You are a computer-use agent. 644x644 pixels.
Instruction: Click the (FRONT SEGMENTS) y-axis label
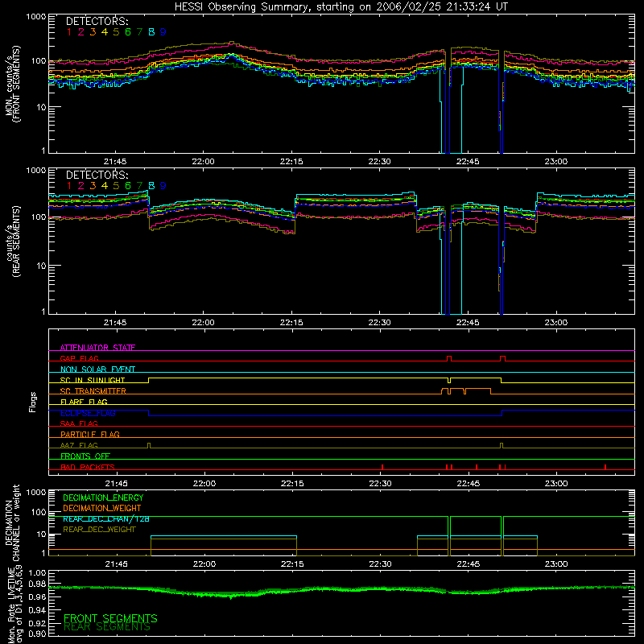pyautogui.click(x=17, y=84)
